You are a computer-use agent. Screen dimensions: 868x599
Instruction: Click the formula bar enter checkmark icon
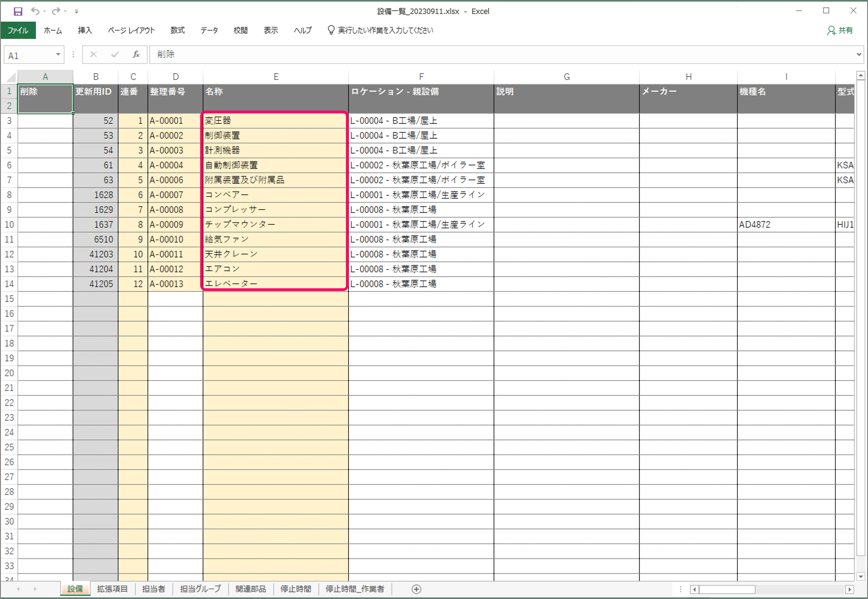(x=115, y=54)
